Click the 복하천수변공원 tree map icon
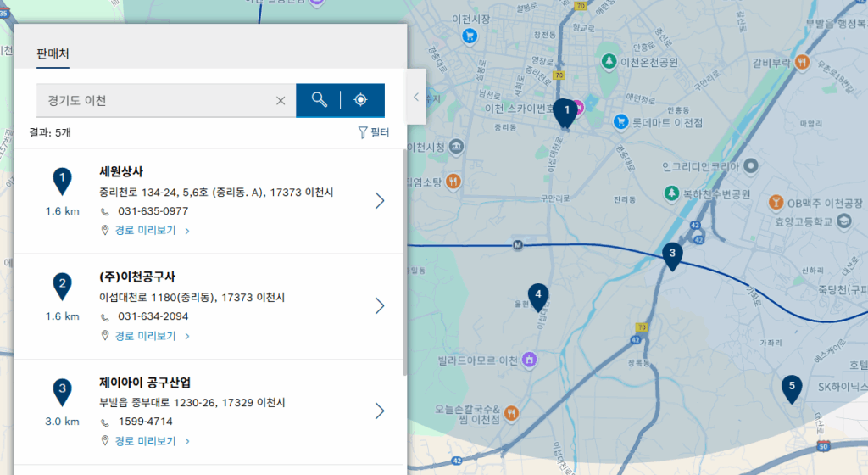The image size is (868, 475). 671,193
